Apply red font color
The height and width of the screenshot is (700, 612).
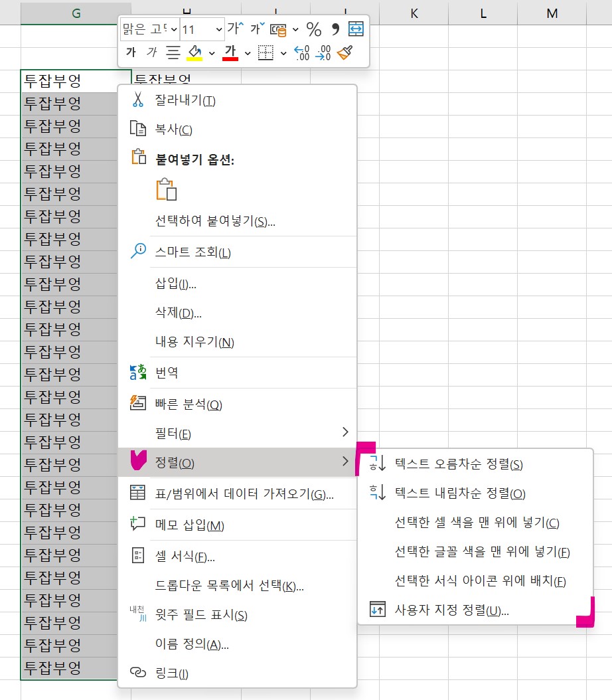(230, 52)
